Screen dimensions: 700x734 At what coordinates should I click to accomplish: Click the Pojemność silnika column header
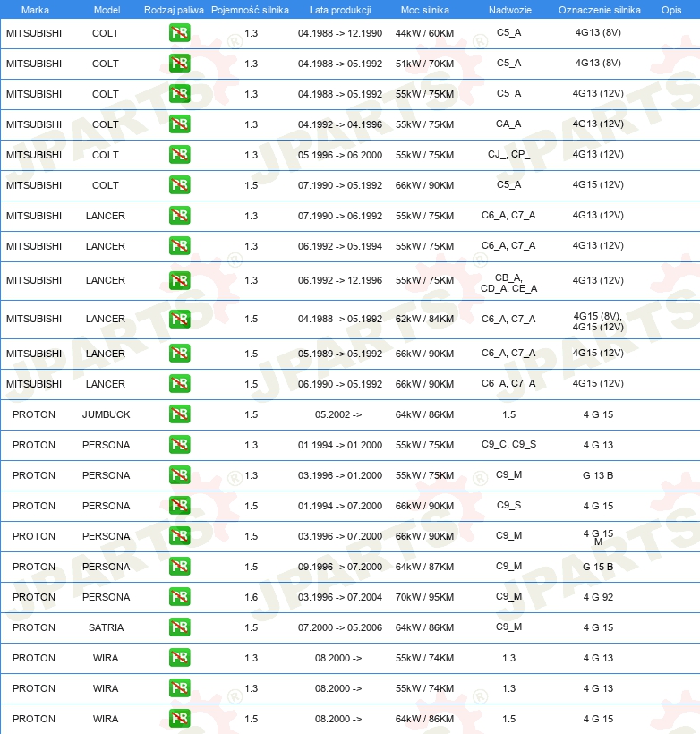(250, 10)
